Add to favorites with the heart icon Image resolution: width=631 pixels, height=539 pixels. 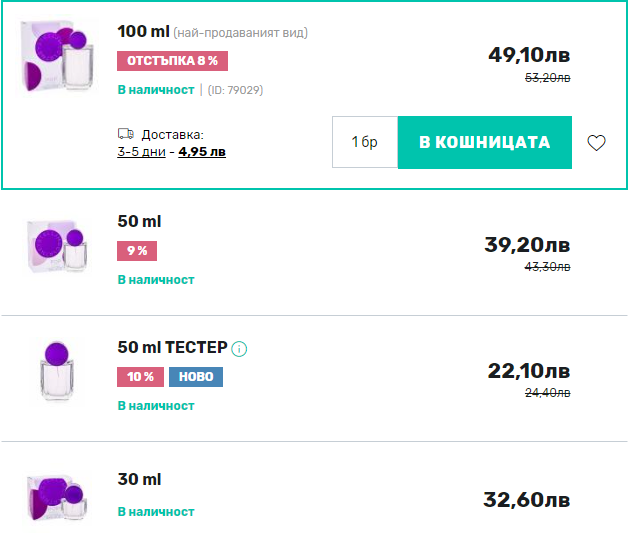(x=596, y=143)
